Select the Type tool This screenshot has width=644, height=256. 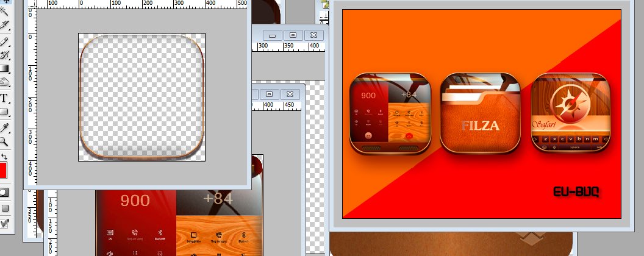[5, 98]
